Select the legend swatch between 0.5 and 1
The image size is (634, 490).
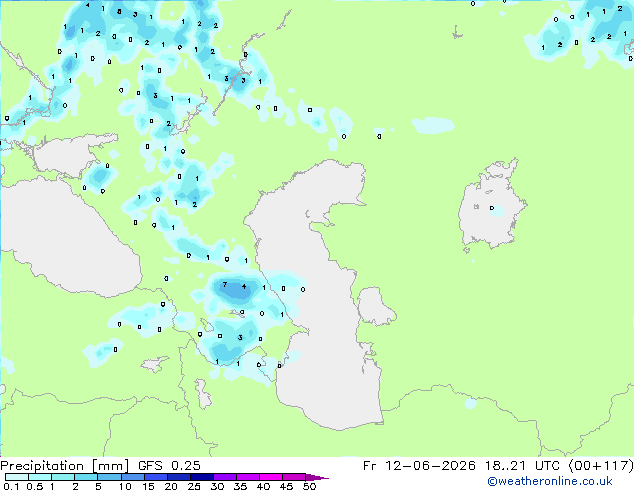click(x=40, y=477)
